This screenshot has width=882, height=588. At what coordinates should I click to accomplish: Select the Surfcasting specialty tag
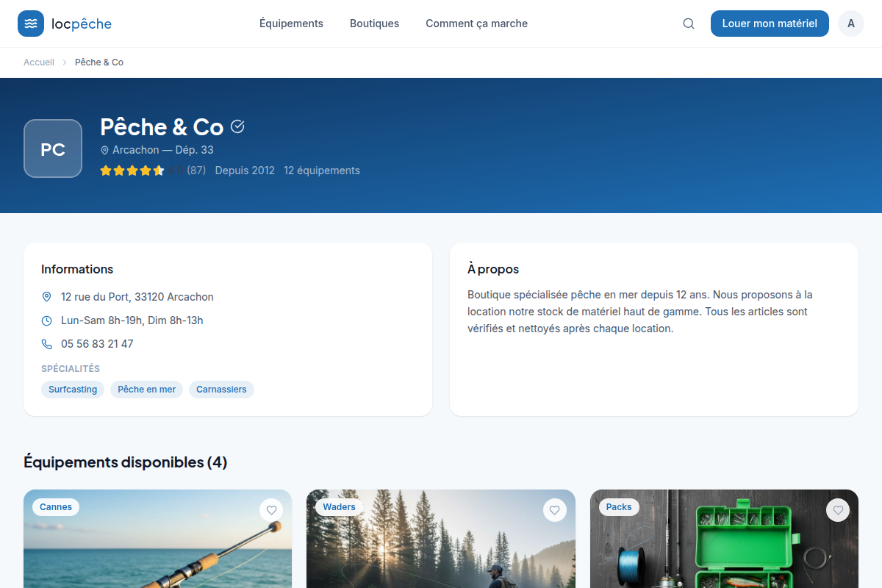73,390
